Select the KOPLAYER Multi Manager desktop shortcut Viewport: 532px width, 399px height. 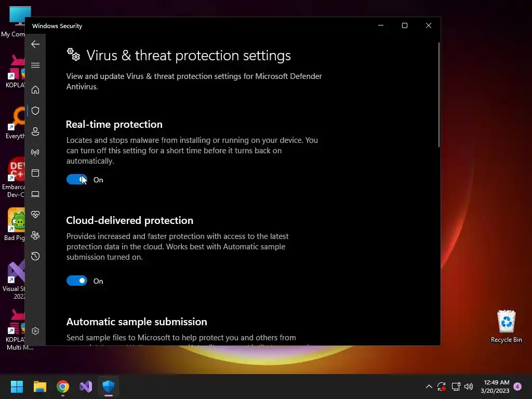point(17,330)
